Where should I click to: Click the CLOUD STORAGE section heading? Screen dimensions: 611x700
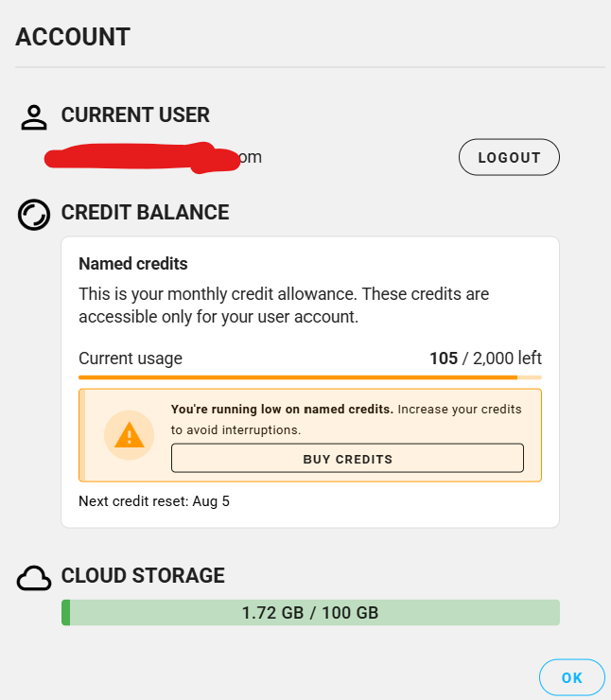pos(143,575)
